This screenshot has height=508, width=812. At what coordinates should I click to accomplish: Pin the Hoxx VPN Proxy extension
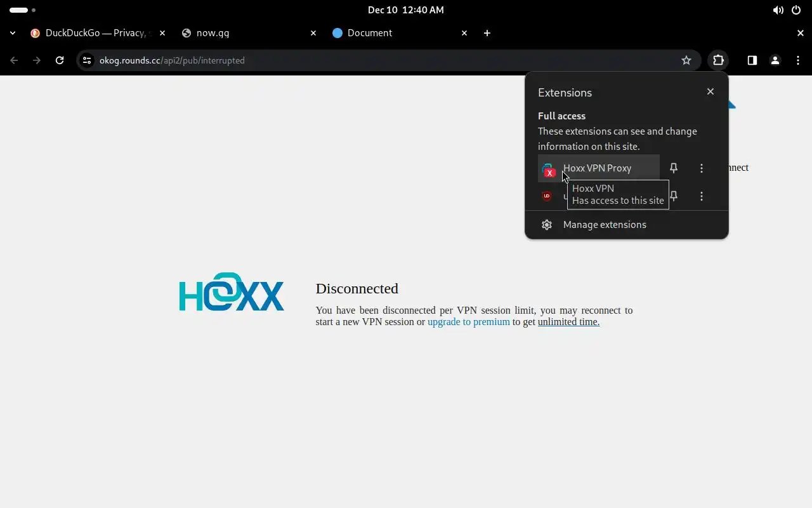tap(674, 168)
